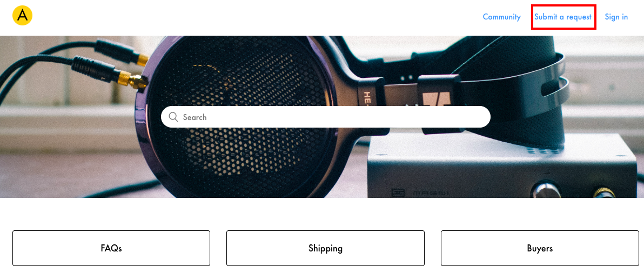
Task: Focus the Search input field
Action: click(x=326, y=117)
